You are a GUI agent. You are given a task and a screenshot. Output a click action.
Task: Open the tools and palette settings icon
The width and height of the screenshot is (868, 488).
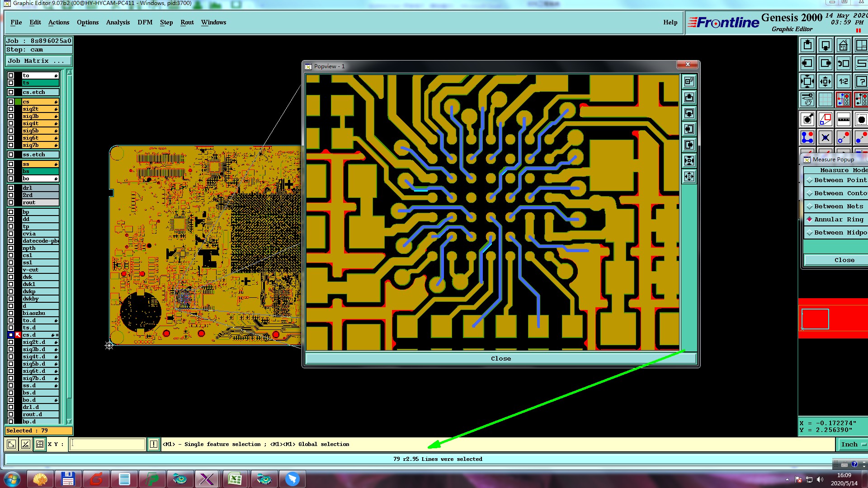point(807,99)
